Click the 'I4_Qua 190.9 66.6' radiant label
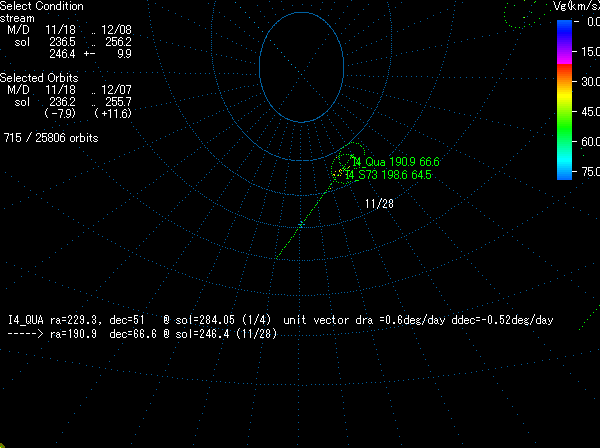The width and height of the screenshot is (600, 448). [x=395, y=162]
